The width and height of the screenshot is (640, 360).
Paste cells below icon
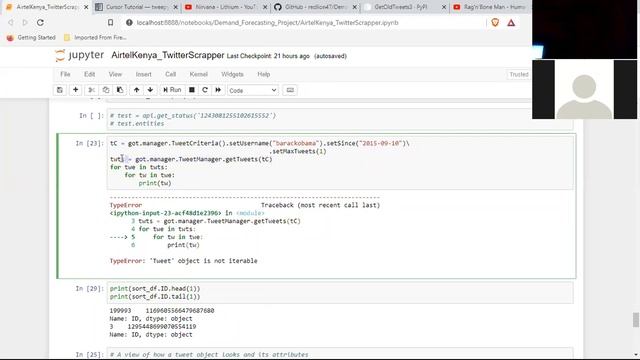pos(120,90)
